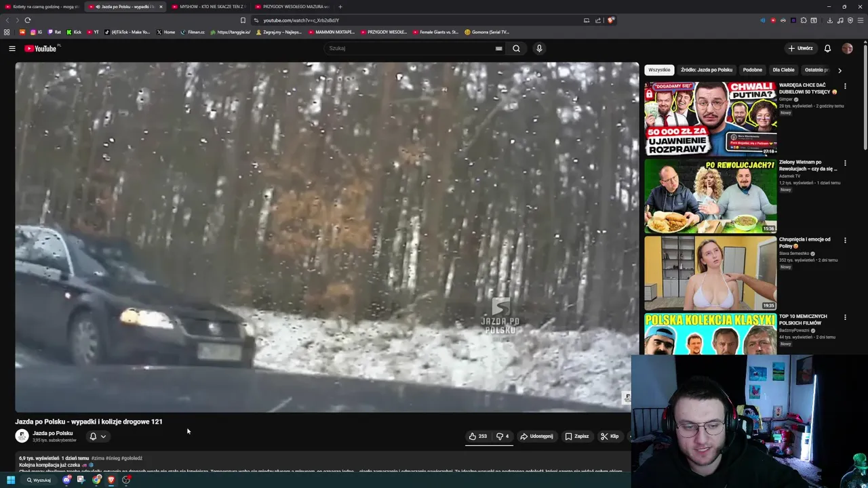Click the Jazda po Polsku channel name
Viewport: 868px width, 488px height.
[x=53, y=433]
